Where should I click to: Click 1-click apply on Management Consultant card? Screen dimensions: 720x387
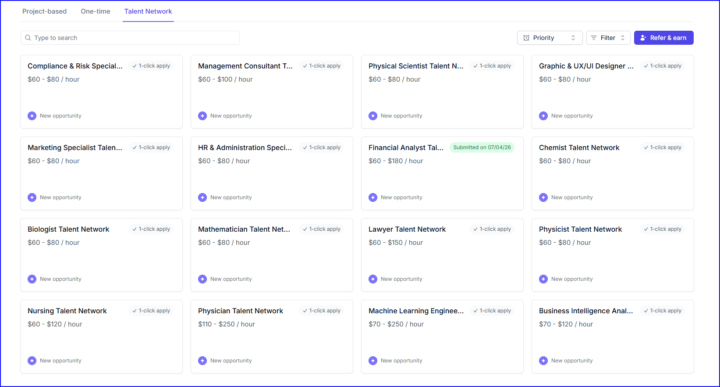[x=321, y=66]
